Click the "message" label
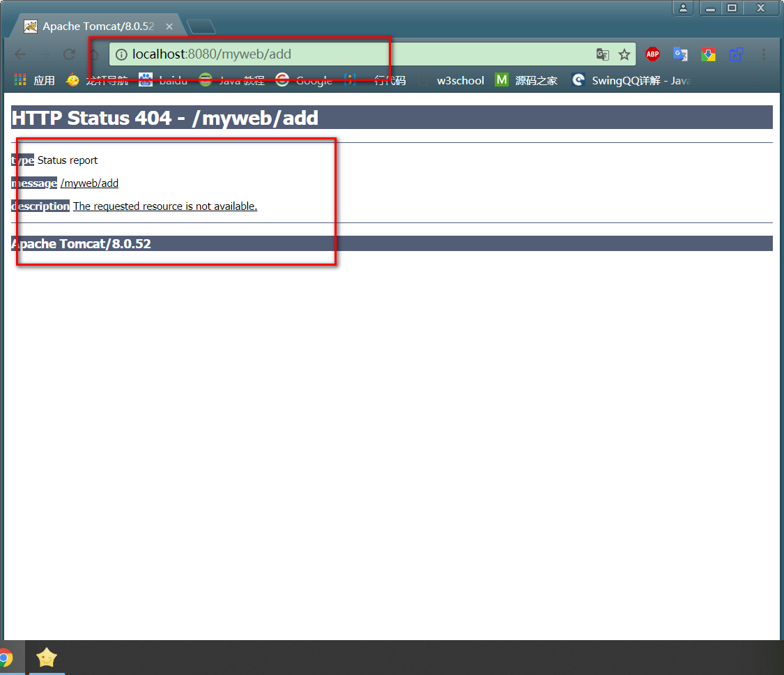The image size is (784, 675). (35, 183)
